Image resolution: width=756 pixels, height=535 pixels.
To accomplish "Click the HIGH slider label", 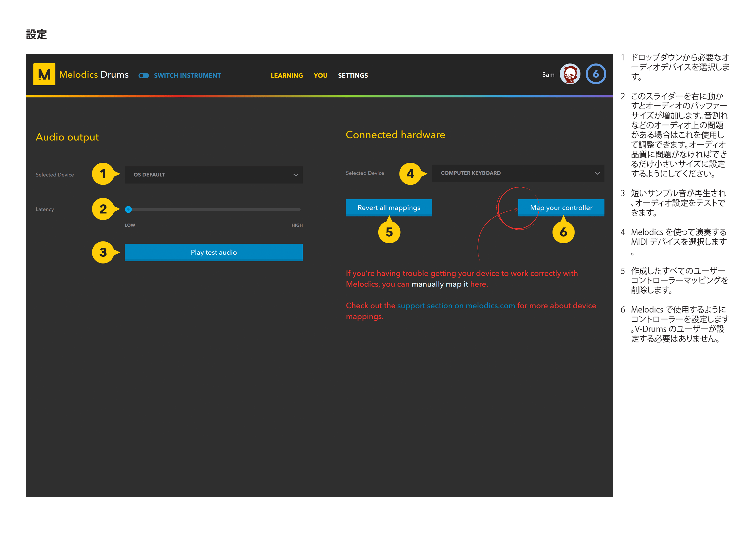I will tap(297, 225).
